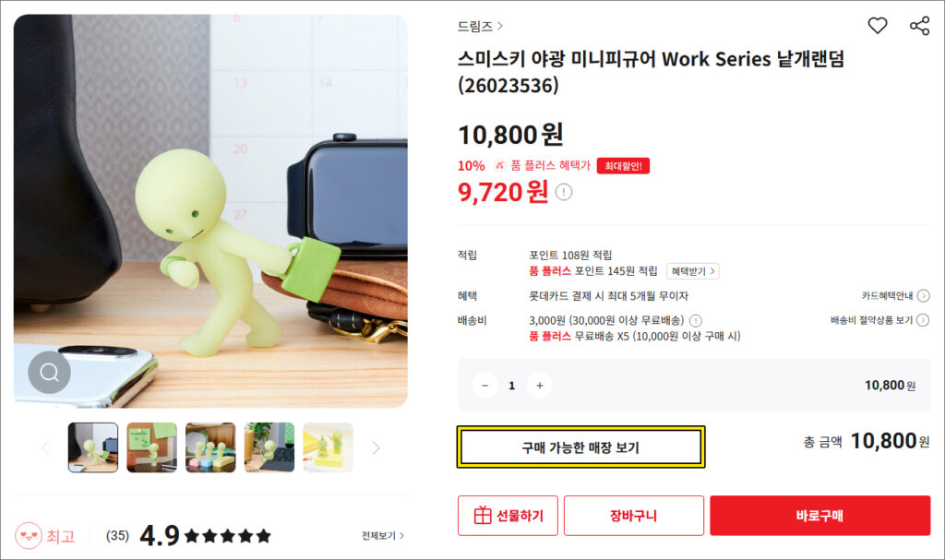Open 전체보기 for all reviews

[383, 535]
